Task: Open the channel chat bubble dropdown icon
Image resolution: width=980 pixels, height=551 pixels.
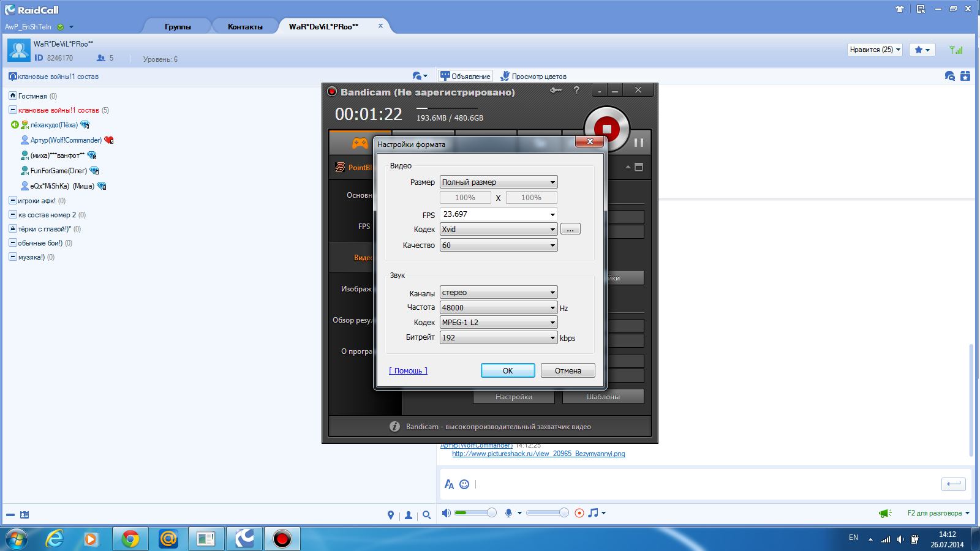Action: (420, 76)
